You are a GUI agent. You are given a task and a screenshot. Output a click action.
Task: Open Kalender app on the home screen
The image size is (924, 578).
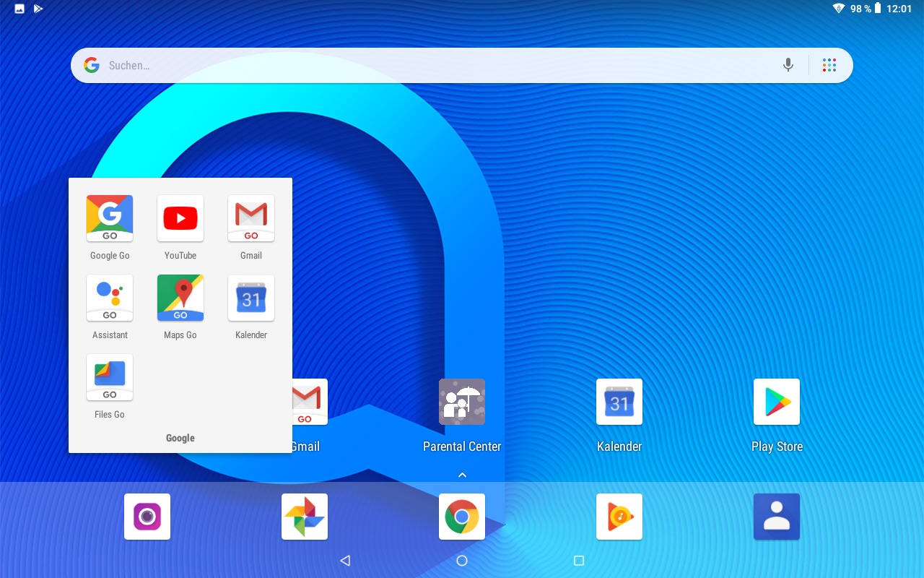[619, 402]
